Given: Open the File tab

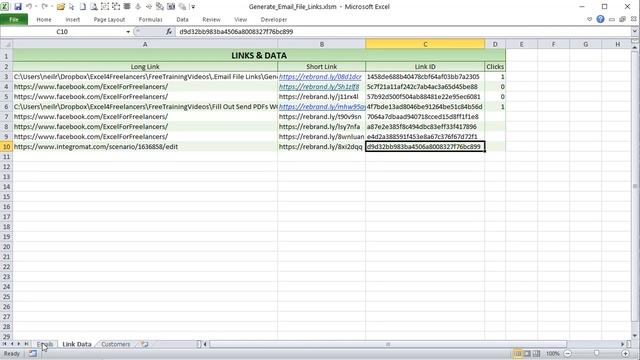Looking at the screenshot, I should [x=14, y=19].
